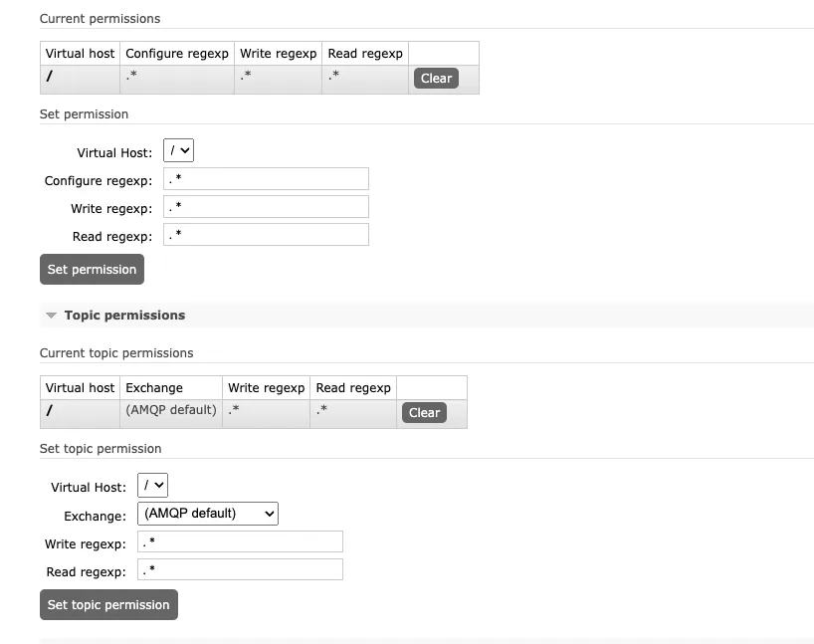Open the Exchange dropdown in Set topic permission

pyautogui.click(x=207, y=515)
